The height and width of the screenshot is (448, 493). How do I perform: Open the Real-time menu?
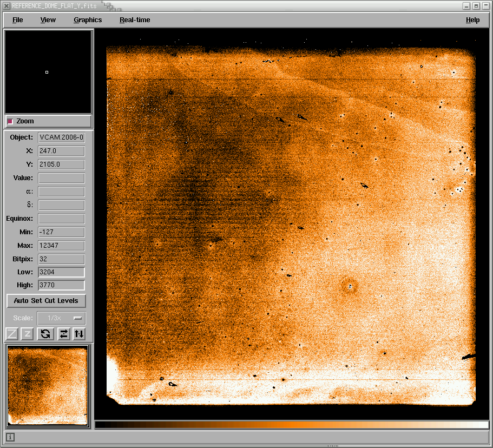point(135,20)
